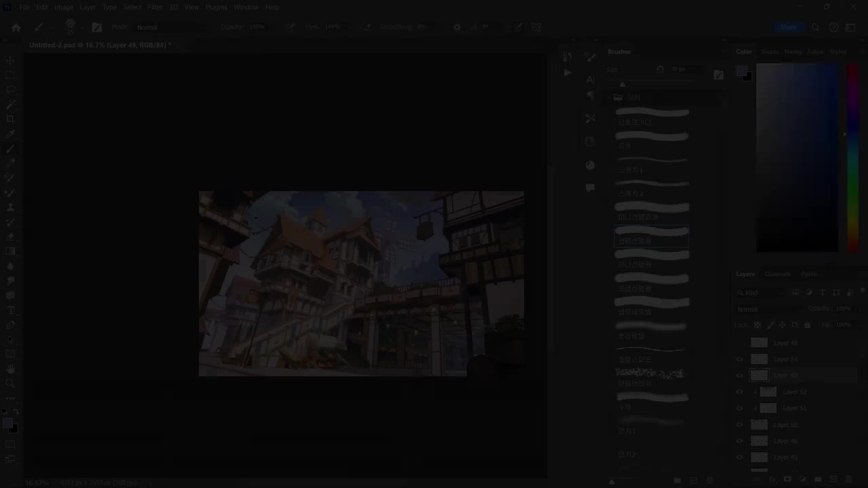Viewport: 868px width, 488px height.
Task: Select the Move tool
Action: pos(10,60)
